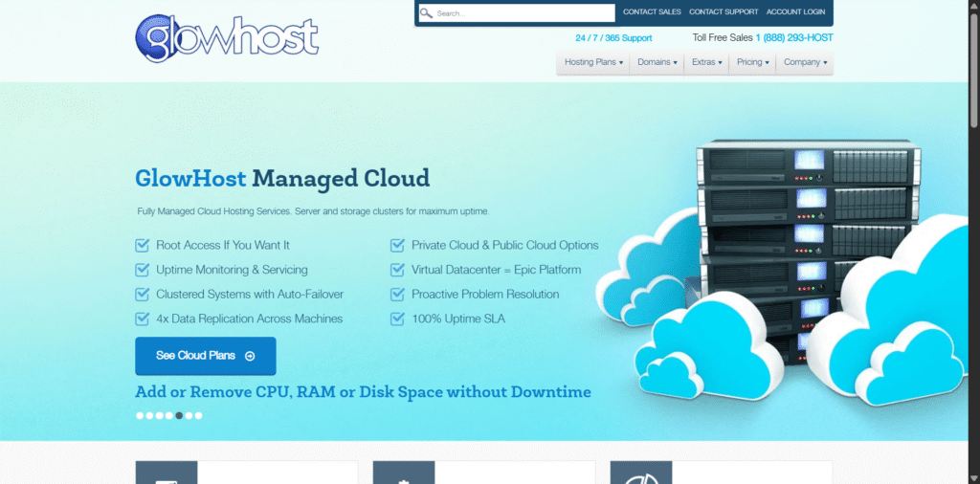The image size is (980, 484).
Task: Click the check icon beside Clustered Systems
Action: click(x=143, y=295)
